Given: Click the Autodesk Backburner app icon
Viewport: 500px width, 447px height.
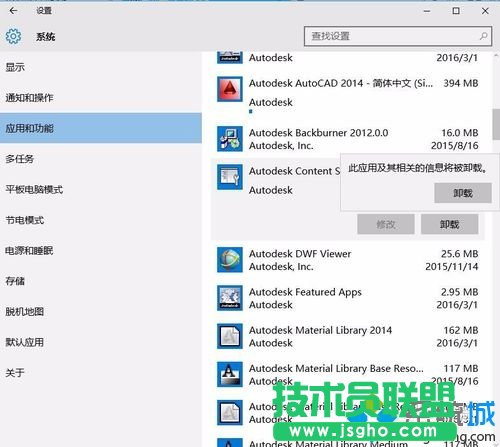Looking at the screenshot, I should coord(230,139).
